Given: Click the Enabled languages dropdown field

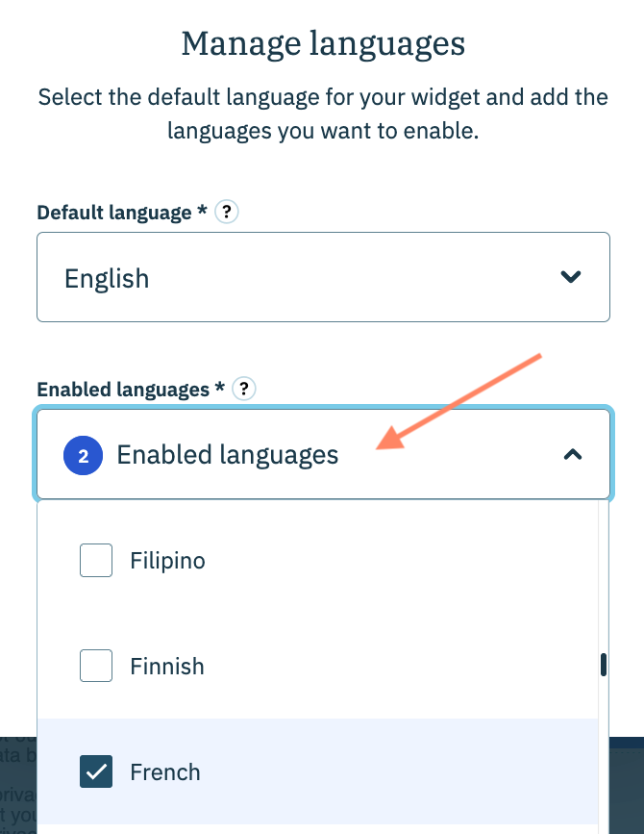Looking at the screenshot, I should click(x=323, y=454).
